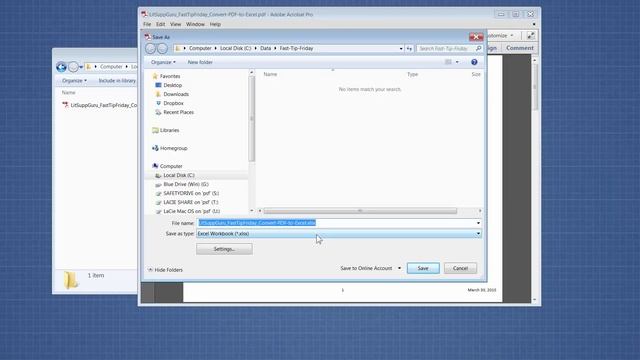
Task: Open address bar previous locations dropdown
Action: click(401, 48)
